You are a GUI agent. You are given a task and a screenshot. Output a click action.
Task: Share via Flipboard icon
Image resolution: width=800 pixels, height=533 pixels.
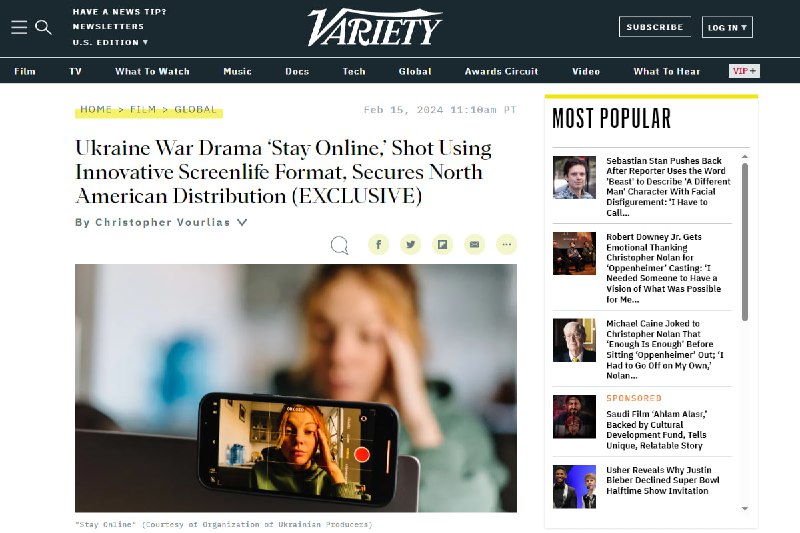click(x=442, y=245)
